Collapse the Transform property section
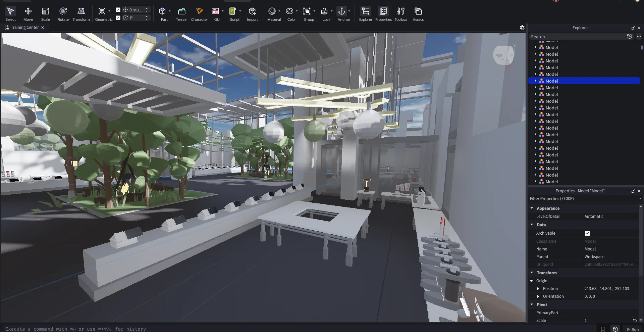This screenshot has height=332, width=644. 532,273
